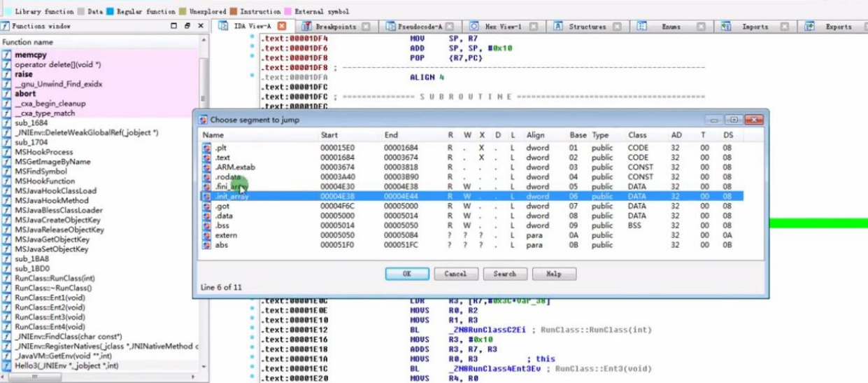Click the Unexplored legend color swatch
This screenshot has width=868, height=383.
183,11
